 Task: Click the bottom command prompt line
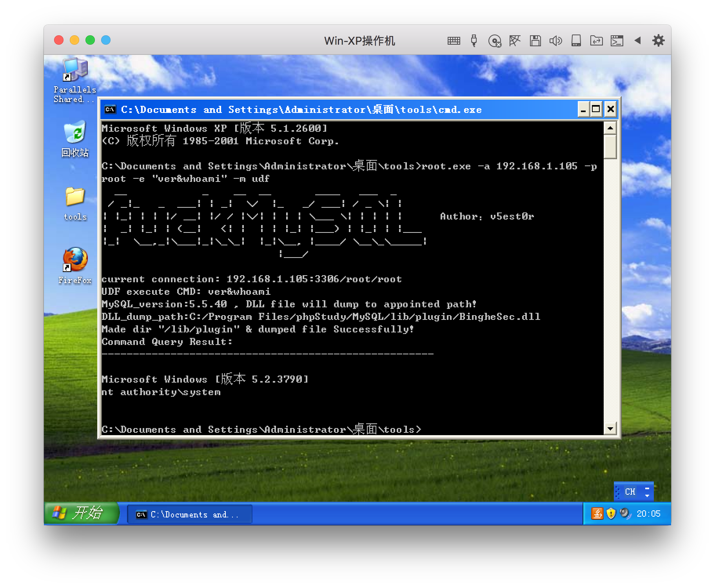[x=261, y=429]
